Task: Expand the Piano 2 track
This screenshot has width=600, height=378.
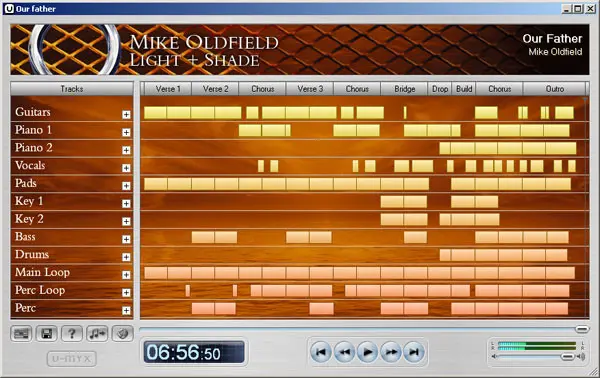Action: 126,150
